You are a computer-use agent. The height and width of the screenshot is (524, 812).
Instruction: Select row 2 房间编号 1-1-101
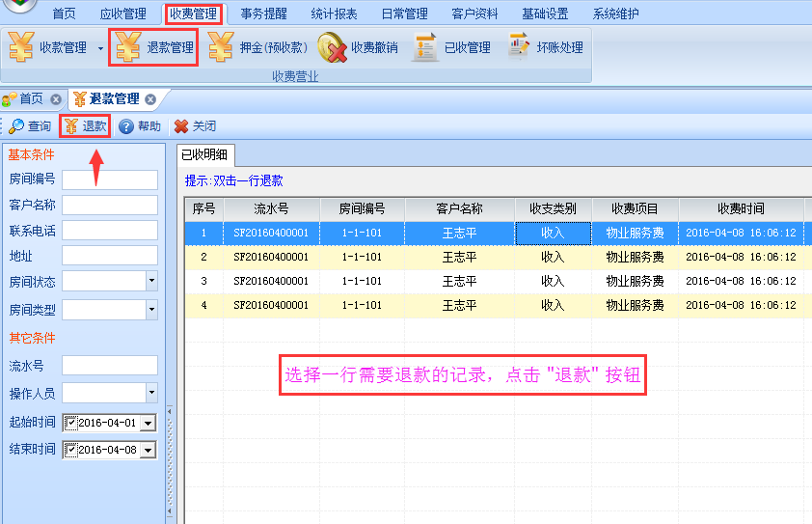362,257
